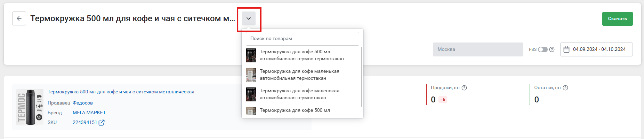The image size is (644, 139).
Task: Open the seller link Федосов
Action: [83, 103]
